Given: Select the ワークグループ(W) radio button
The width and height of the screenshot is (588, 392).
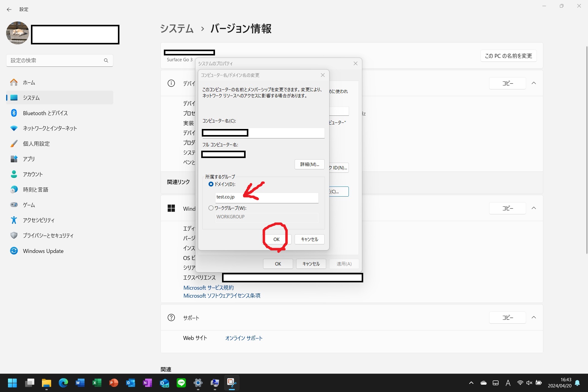Looking at the screenshot, I should pyautogui.click(x=211, y=208).
